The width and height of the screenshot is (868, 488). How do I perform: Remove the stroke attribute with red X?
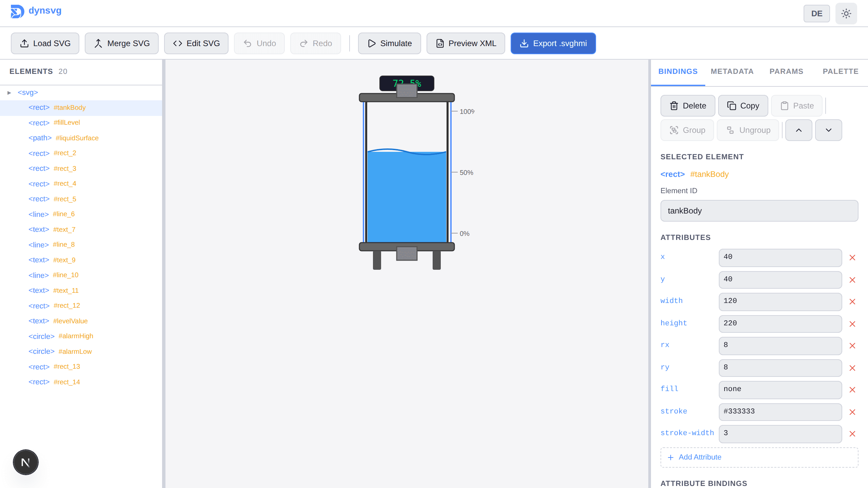coord(852,412)
